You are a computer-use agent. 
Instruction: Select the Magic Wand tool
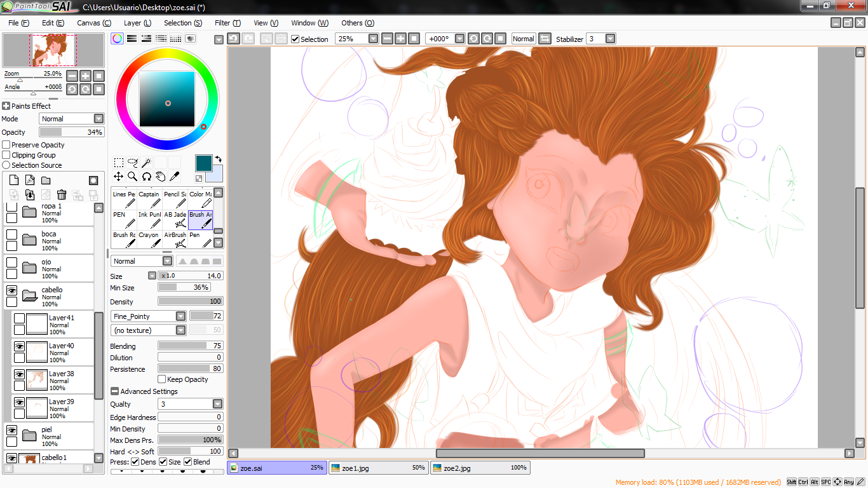pos(146,163)
